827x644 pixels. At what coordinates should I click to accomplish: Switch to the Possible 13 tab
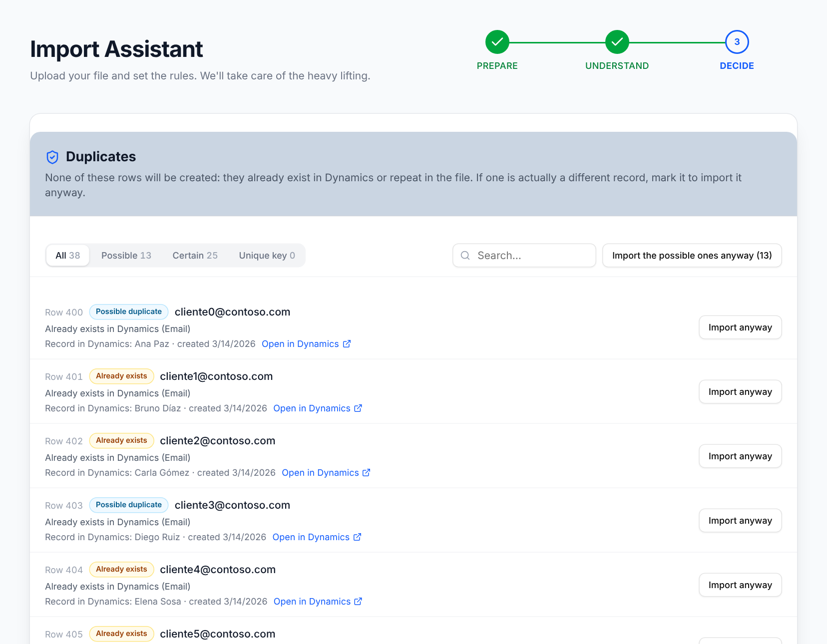click(126, 256)
